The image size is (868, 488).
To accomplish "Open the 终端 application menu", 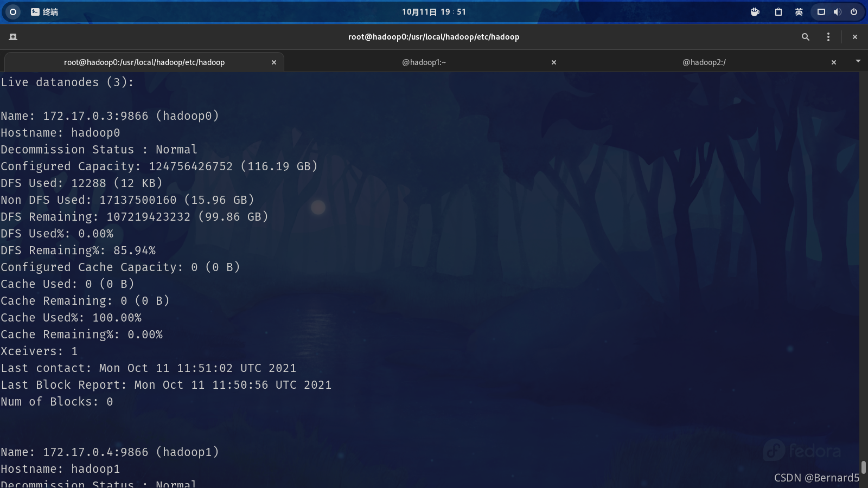I will pos(44,11).
